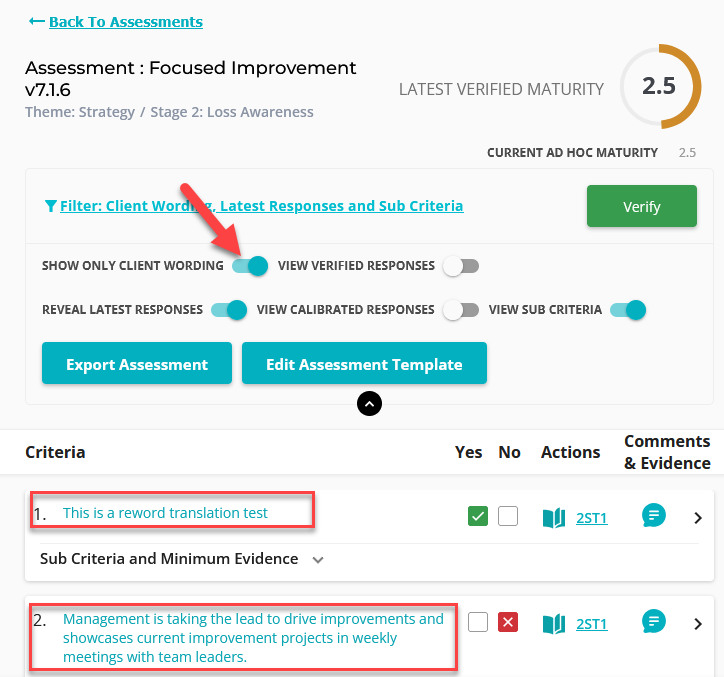
Task: Open comments bubble for criterion 1
Action: click(654, 515)
